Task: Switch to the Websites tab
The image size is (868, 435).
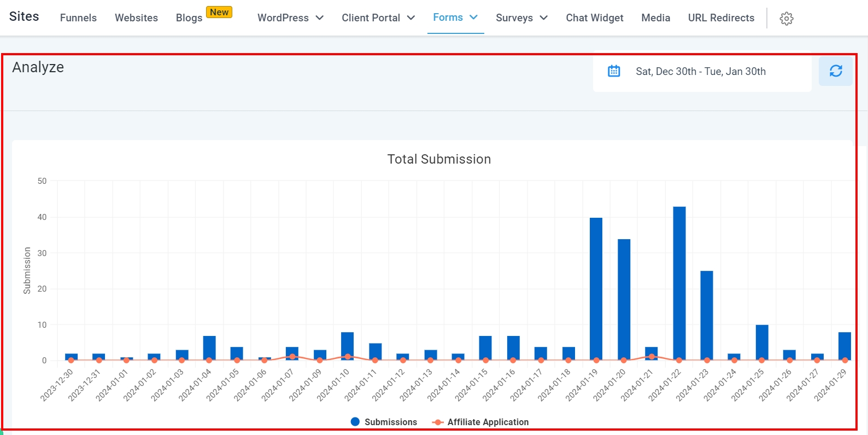Action: point(136,18)
